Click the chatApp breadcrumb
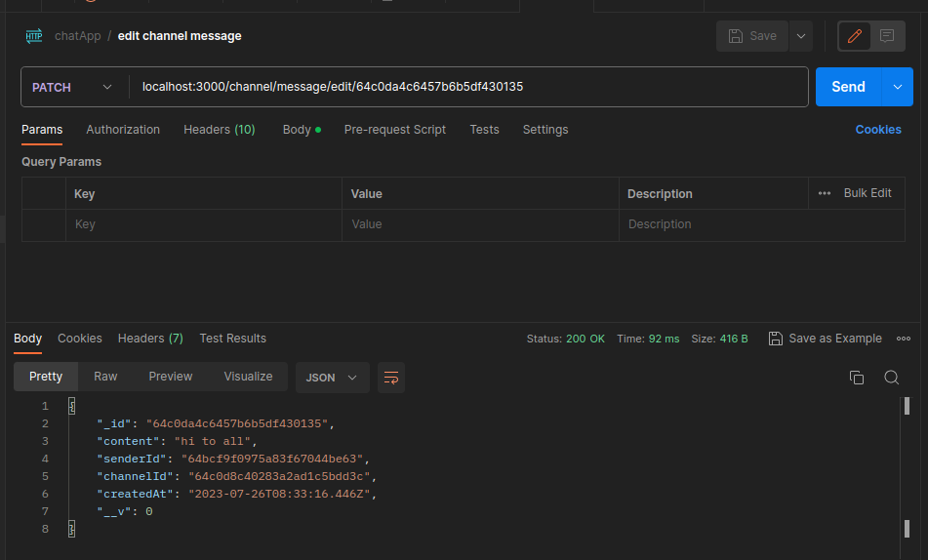 (x=77, y=36)
